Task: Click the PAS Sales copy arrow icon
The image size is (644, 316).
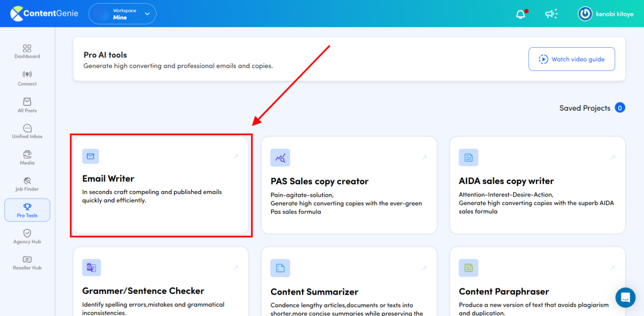Action: tap(425, 158)
